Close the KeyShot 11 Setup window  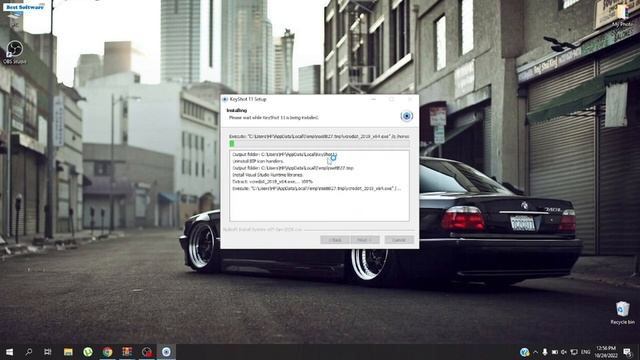410,99
